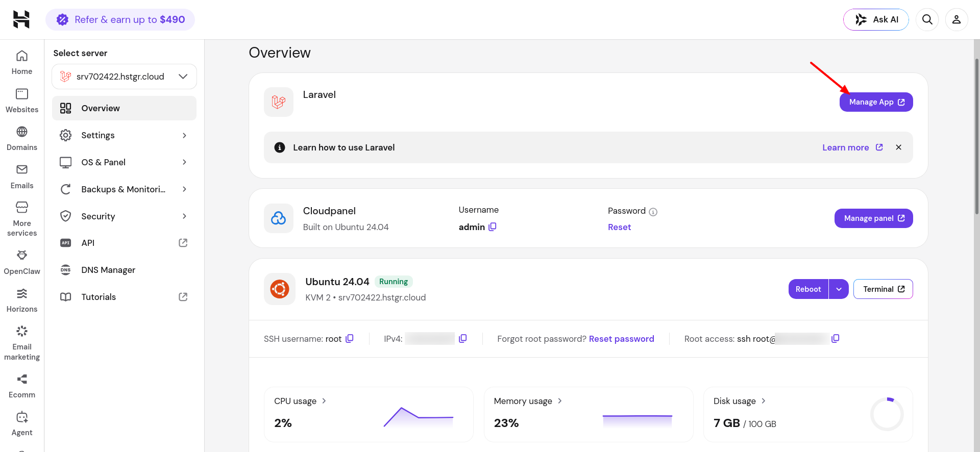Screen dimensions: 980x452
Task: Click the Ask AI button
Action: 876,19
